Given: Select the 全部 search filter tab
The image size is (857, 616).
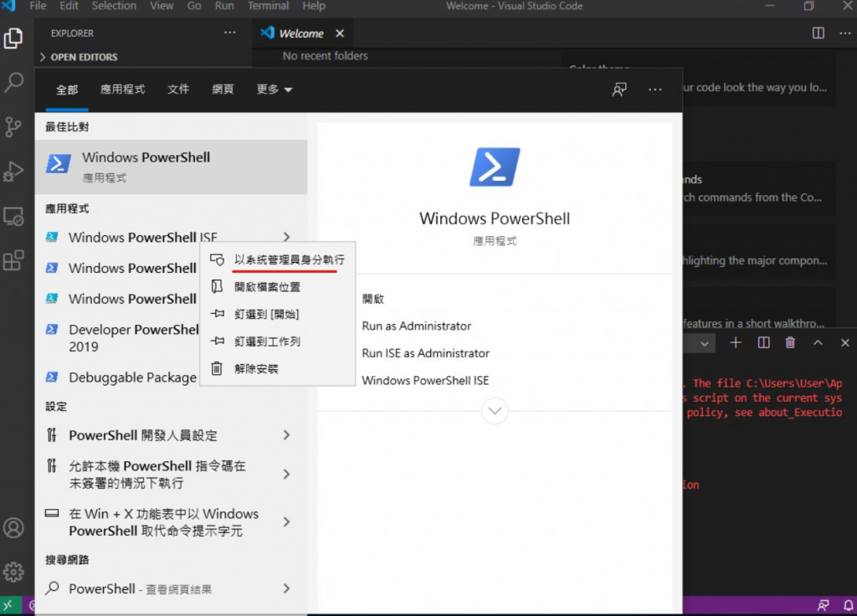Looking at the screenshot, I should [67, 90].
